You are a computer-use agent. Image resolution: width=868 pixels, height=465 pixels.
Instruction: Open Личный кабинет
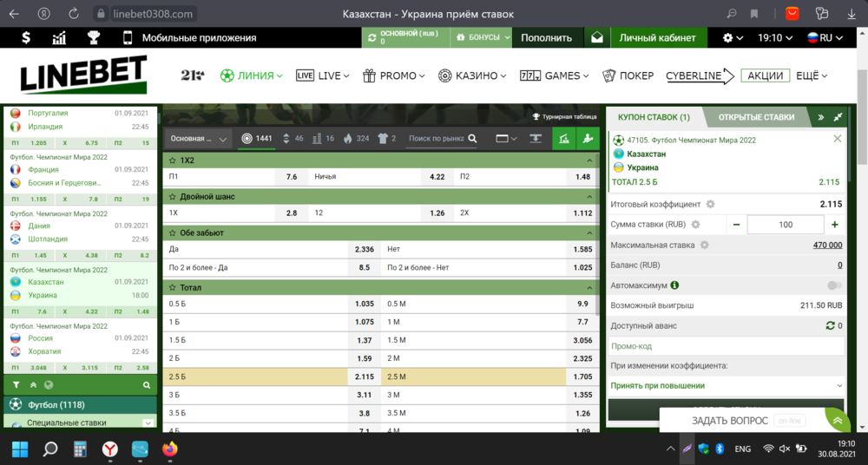pos(657,37)
